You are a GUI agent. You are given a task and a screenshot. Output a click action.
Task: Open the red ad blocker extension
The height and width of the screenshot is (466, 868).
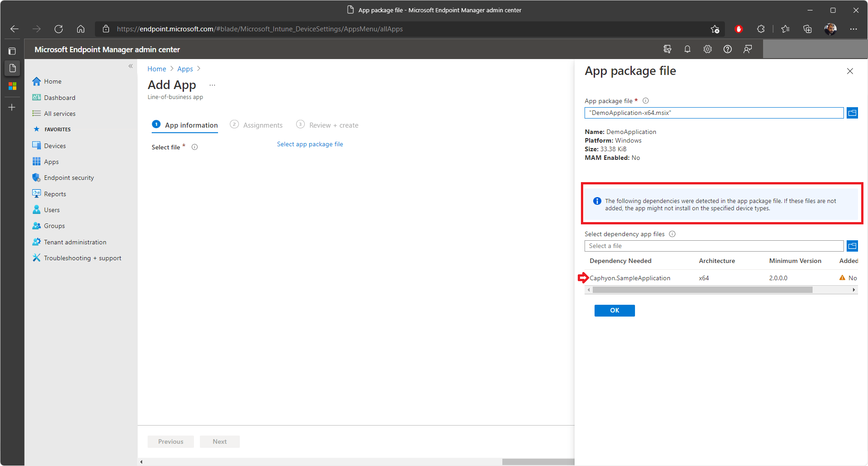739,29
